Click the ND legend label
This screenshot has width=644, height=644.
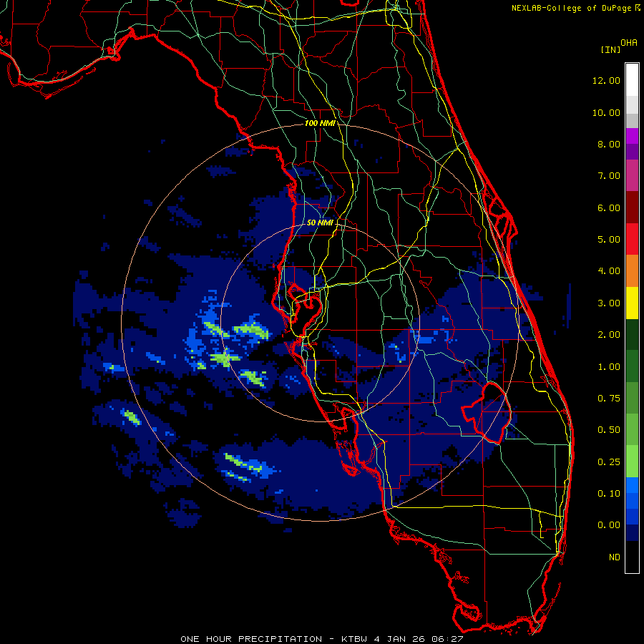[615, 557]
